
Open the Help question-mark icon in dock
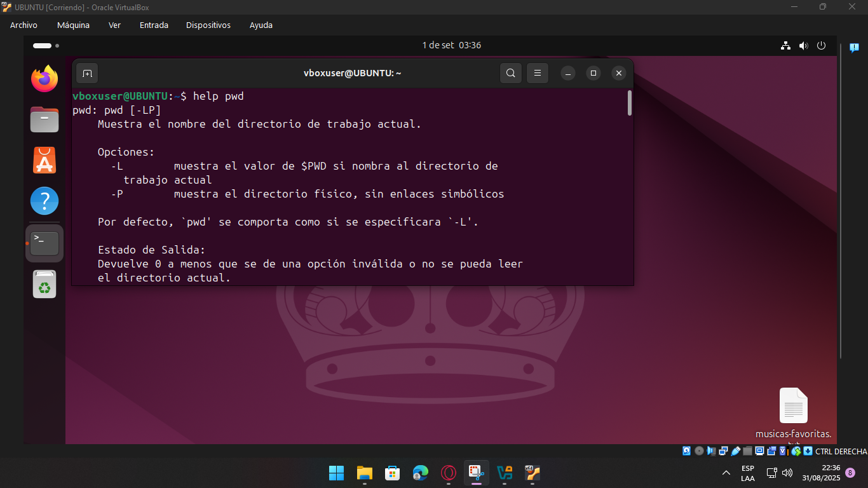click(44, 201)
